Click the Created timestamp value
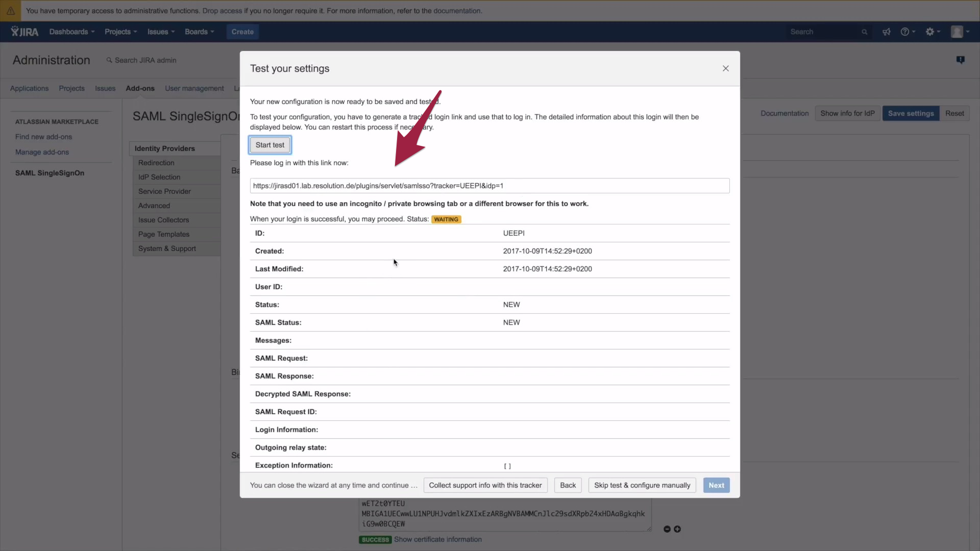The width and height of the screenshot is (980, 551). (547, 251)
